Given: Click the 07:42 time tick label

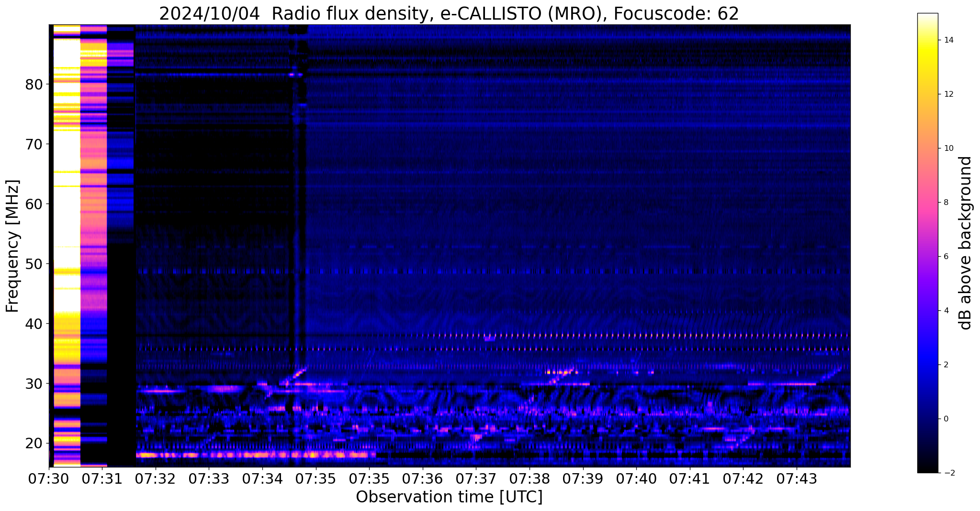Looking at the screenshot, I should (x=743, y=478).
